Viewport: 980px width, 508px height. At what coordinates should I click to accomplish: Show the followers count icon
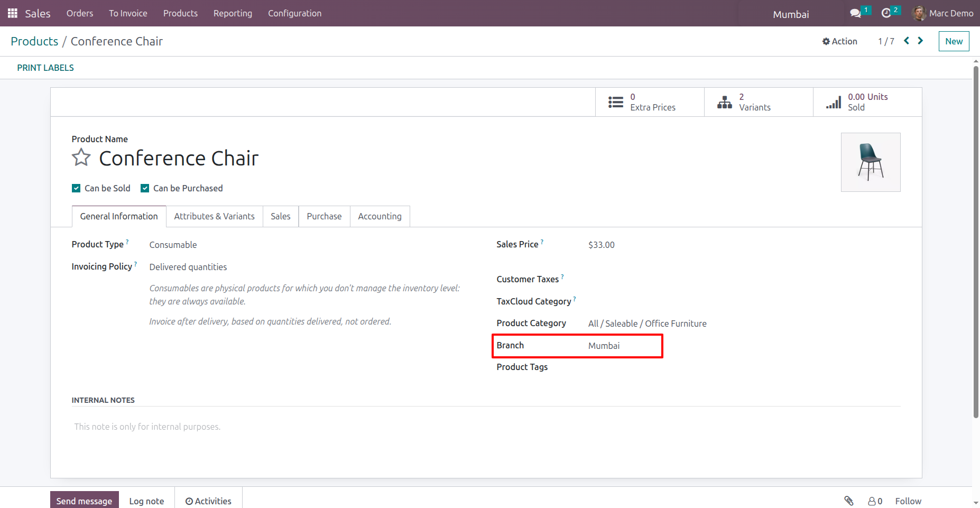coord(875,501)
